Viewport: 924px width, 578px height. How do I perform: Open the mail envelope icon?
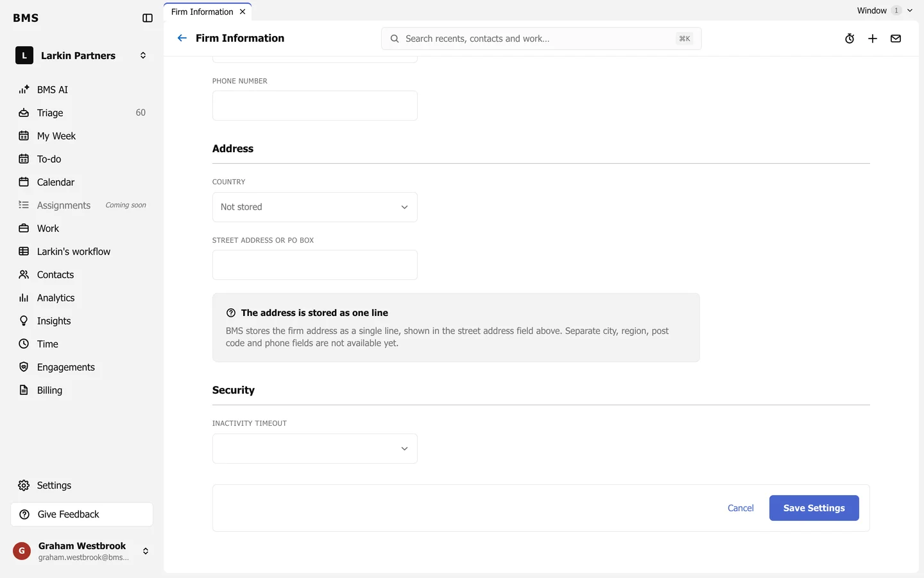pos(896,39)
